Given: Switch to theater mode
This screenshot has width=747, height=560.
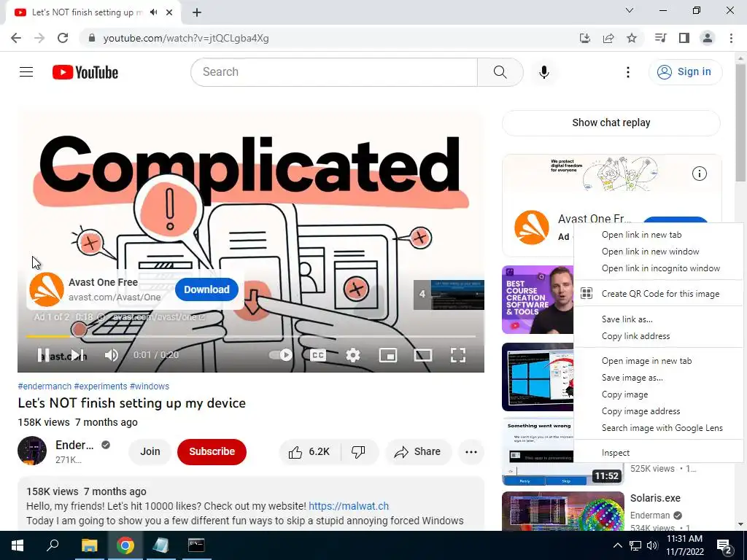Looking at the screenshot, I should 423,355.
